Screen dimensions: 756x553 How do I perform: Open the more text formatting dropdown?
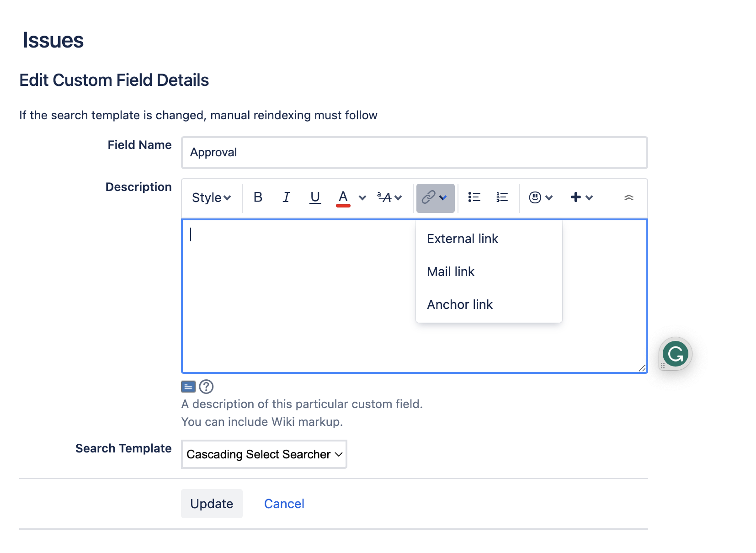tap(389, 197)
